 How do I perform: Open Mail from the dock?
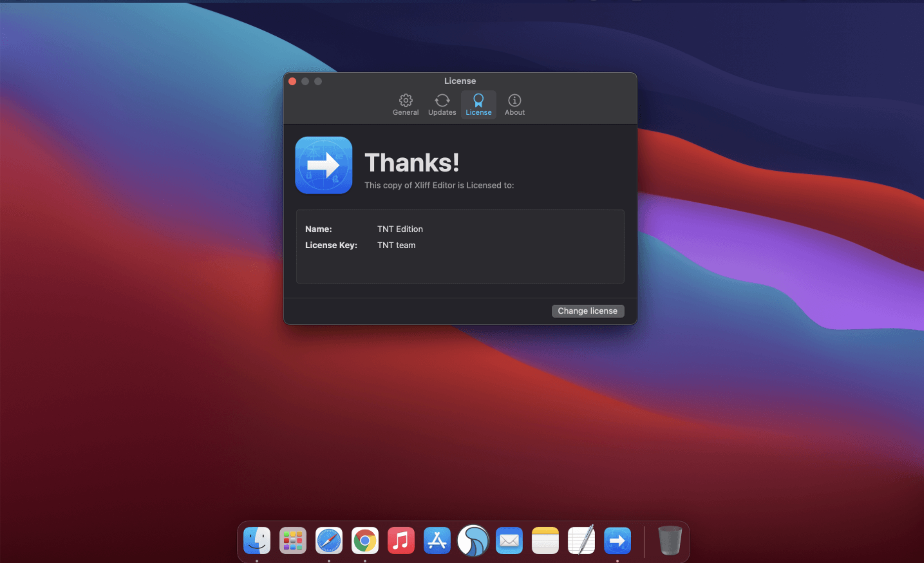pyautogui.click(x=509, y=540)
